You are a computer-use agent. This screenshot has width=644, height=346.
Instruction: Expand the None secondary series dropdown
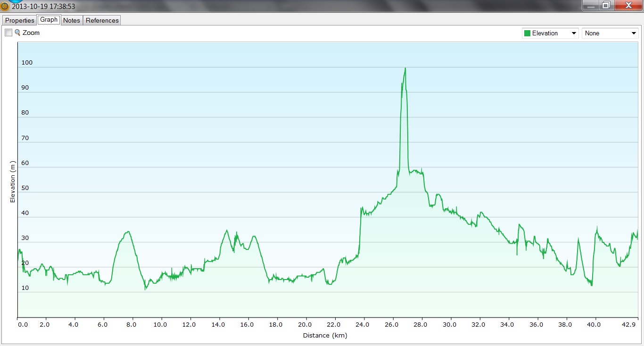[x=610, y=33]
